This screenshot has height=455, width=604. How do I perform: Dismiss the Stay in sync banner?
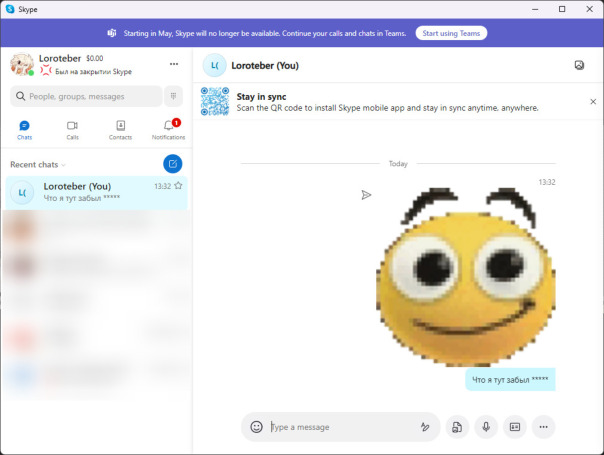pyautogui.click(x=593, y=102)
